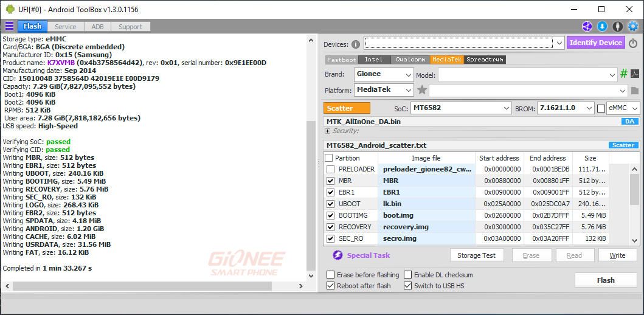
Task: Expand the Security section
Action: tap(327, 131)
